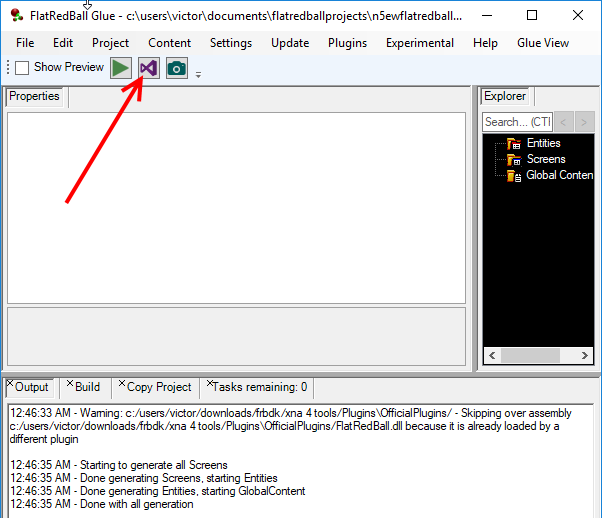Click the Explorer horizontal scrollbar right arrow
The width and height of the screenshot is (602, 518).
click(x=585, y=356)
